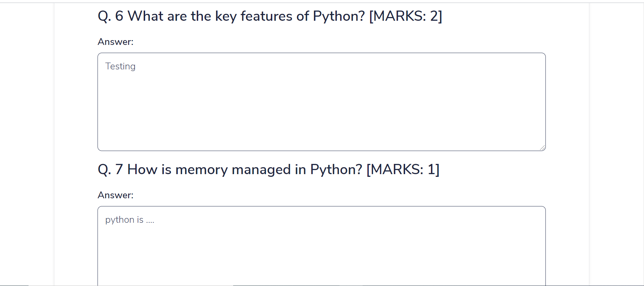The image size is (644, 286).
Task: Click the 'Q. 7' question number
Action: click(x=110, y=170)
